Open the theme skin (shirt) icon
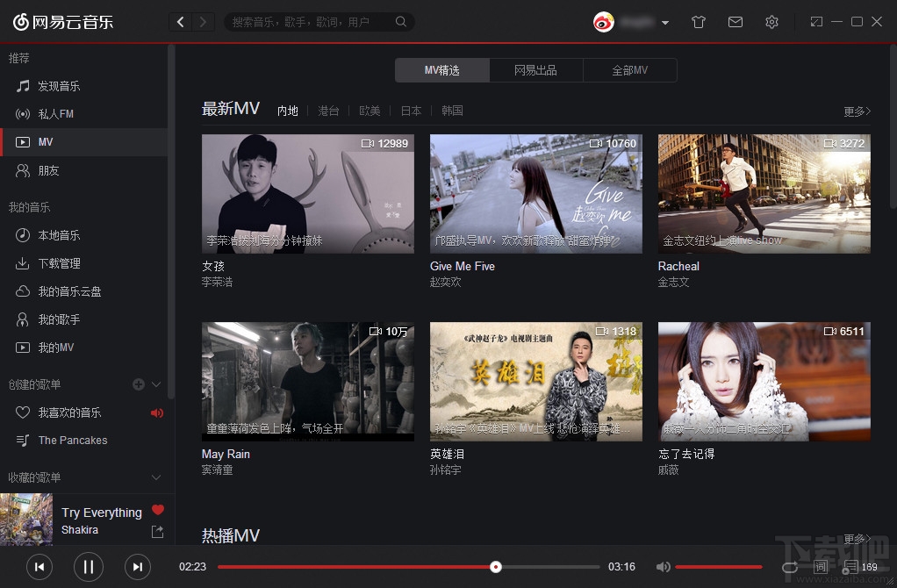897x588 pixels. coord(698,21)
